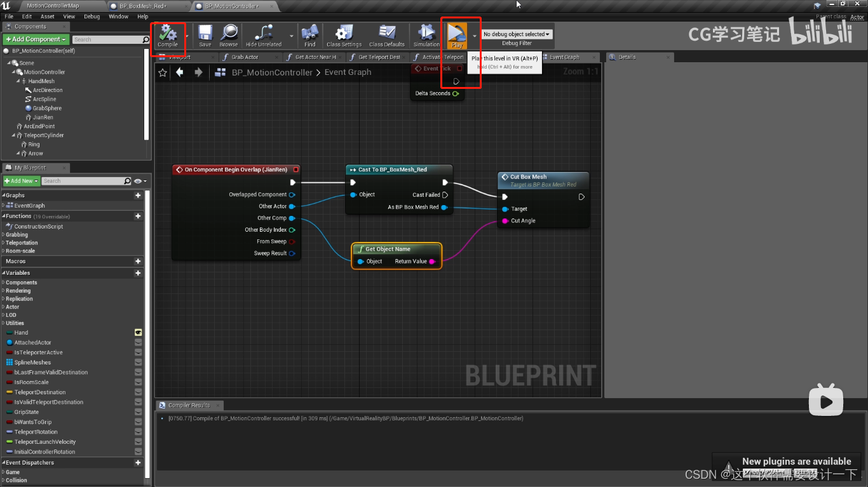Viewport: 868px width, 487px height.
Task: Open the Add Component dropdown
Action: point(36,39)
